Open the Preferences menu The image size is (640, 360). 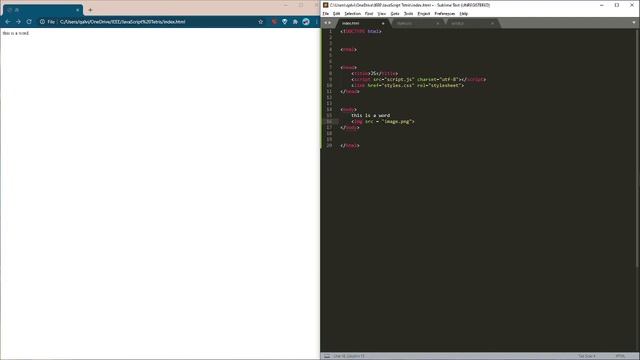[x=444, y=13]
